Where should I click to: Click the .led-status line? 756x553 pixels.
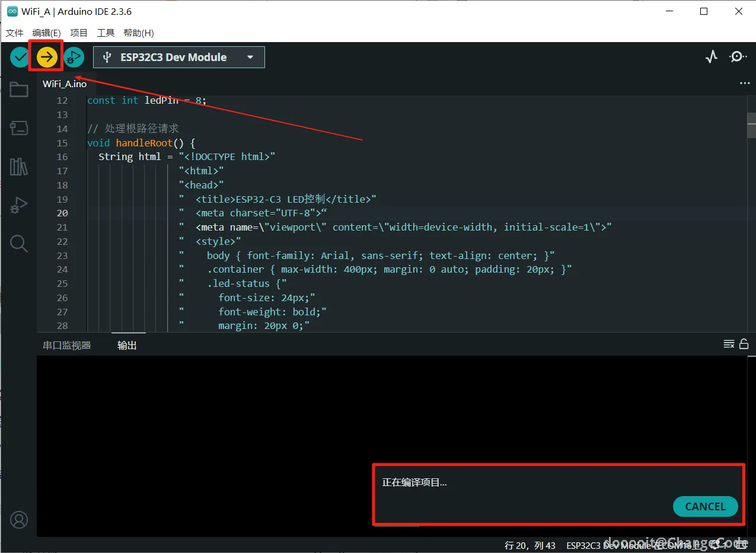click(x=233, y=284)
